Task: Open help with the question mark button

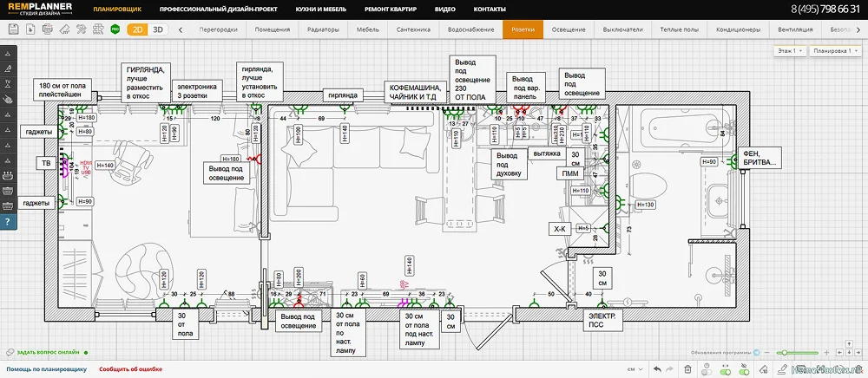Action: click(9, 222)
